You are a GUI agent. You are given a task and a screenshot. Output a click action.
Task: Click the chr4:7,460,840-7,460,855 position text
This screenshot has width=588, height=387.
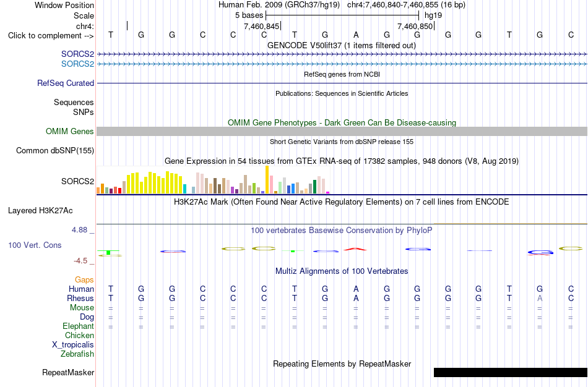pyautogui.click(x=406, y=5)
